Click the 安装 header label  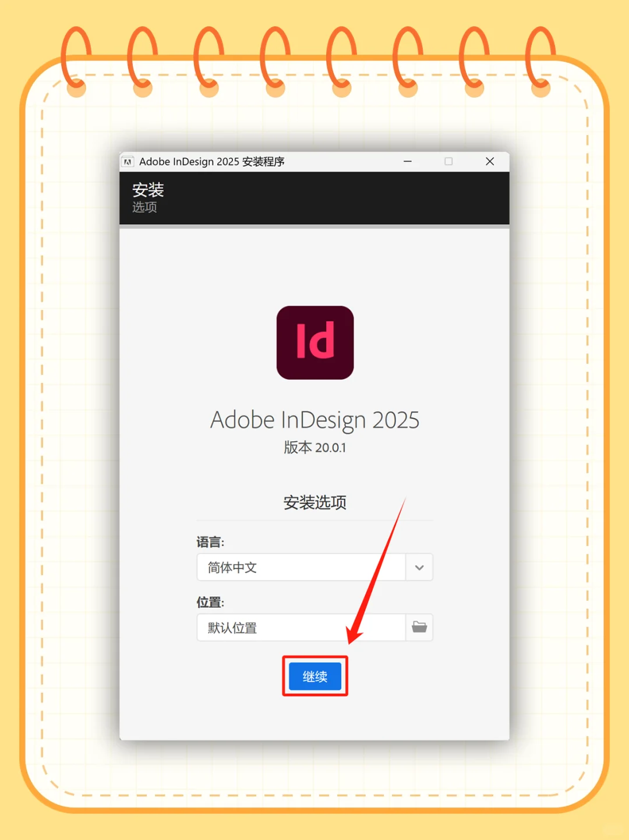click(x=149, y=189)
